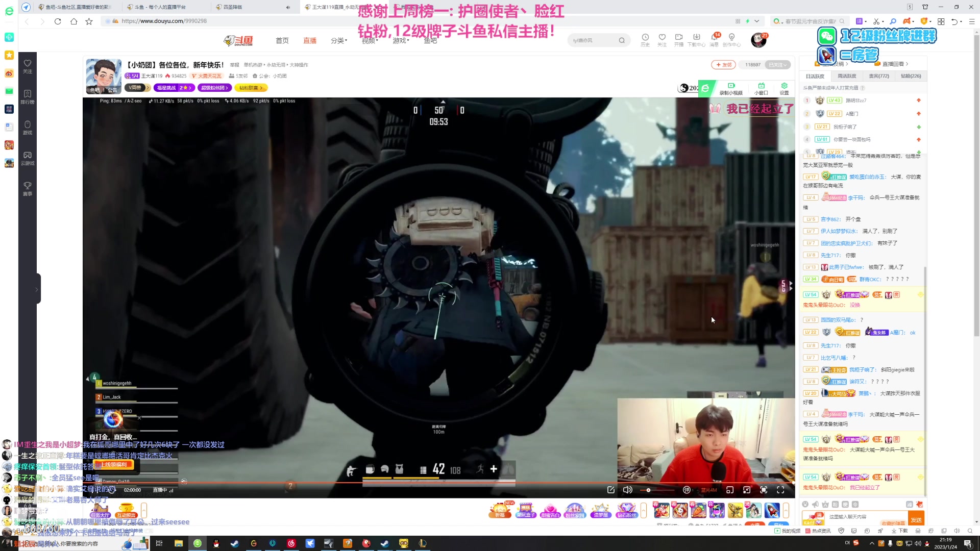Open 赛事 trophy icon in left sidebar
This screenshot has height=551, width=980.
(28, 189)
